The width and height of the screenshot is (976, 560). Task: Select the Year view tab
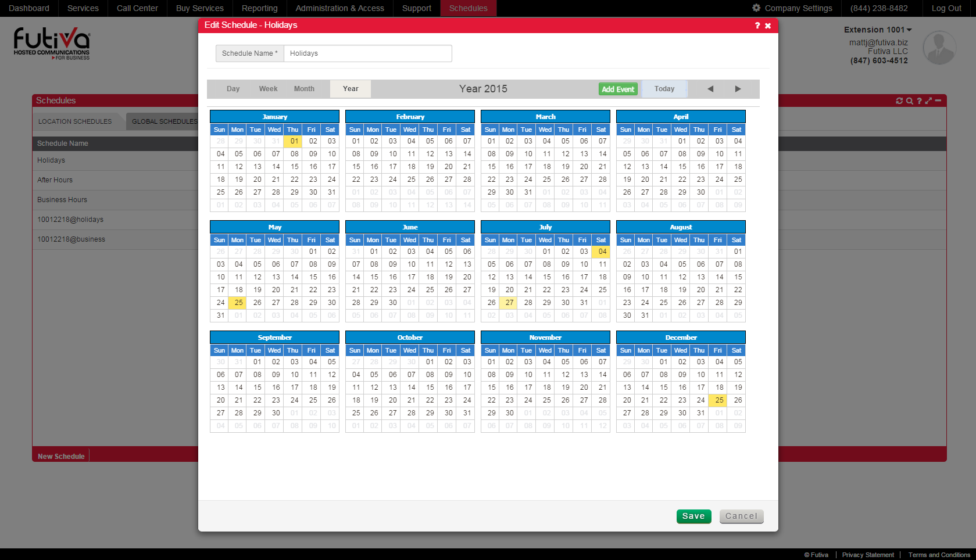pyautogui.click(x=351, y=89)
